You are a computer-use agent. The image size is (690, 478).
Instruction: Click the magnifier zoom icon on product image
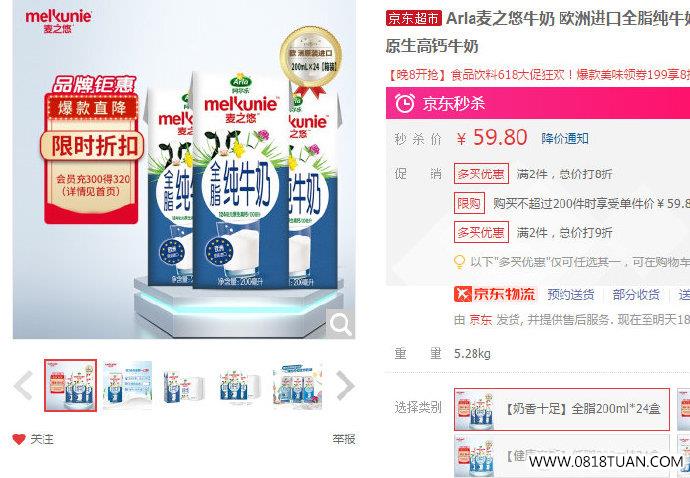(x=341, y=324)
